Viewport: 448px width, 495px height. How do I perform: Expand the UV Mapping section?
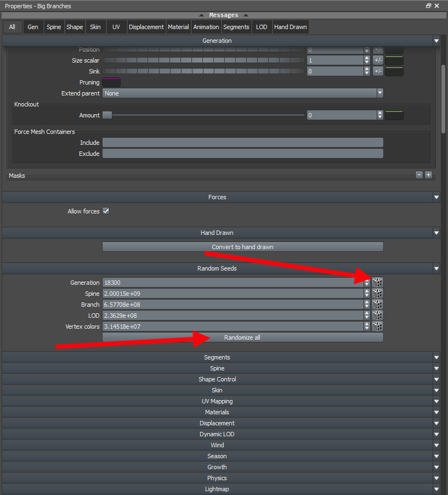[221, 401]
